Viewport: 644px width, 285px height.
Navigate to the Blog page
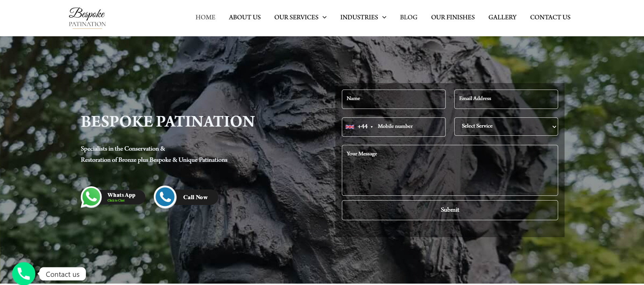click(x=409, y=17)
